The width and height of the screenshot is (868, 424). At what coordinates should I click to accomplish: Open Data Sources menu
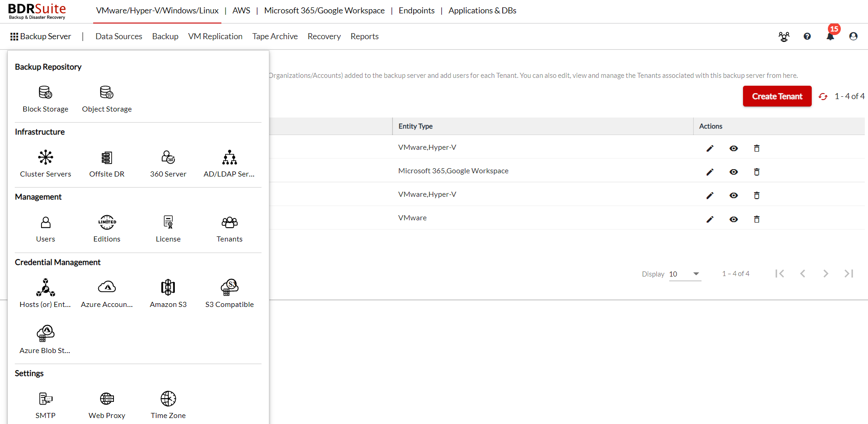point(119,36)
